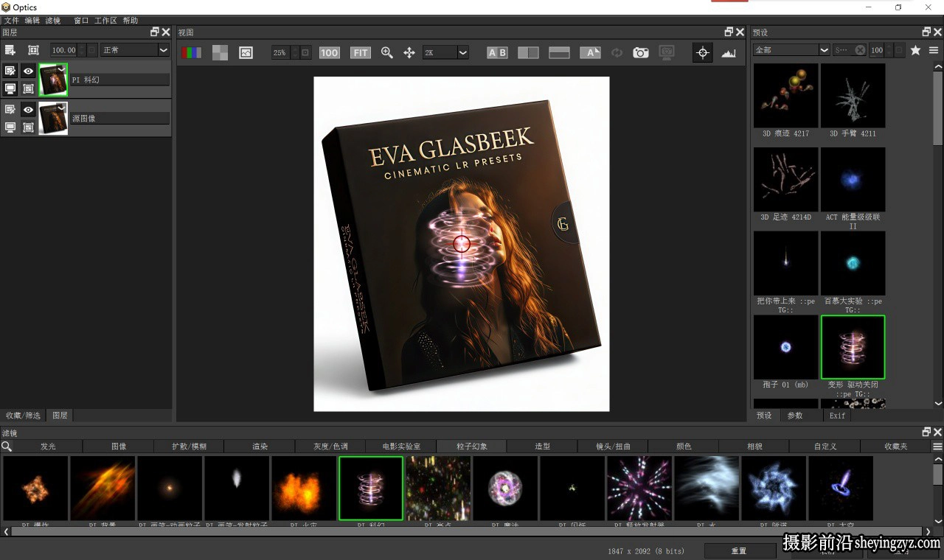
Task: Toggle monitor view on 源图像 layer
Action: (10, 127)
